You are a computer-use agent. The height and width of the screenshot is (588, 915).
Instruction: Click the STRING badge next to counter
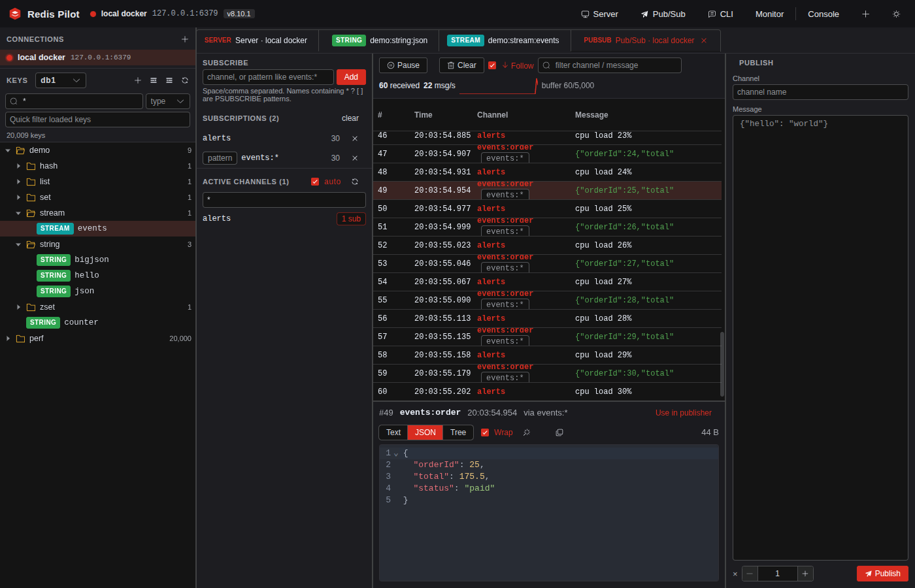point(43,323)
